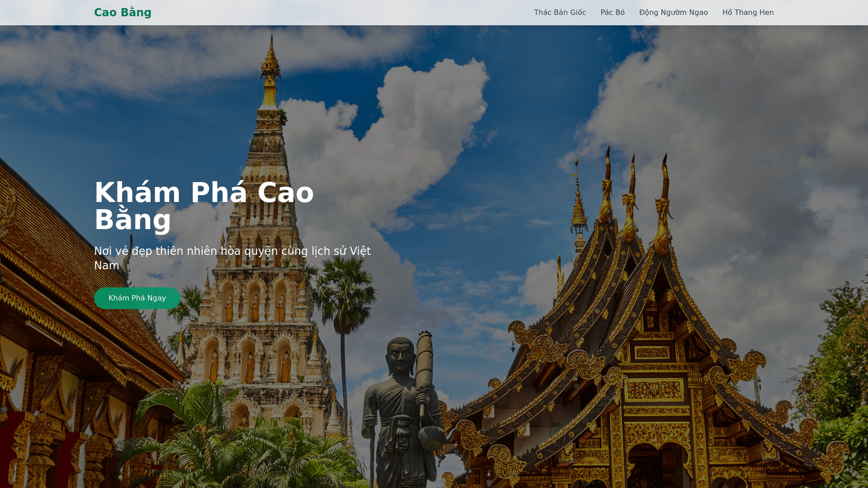Go to the Pác Bó section
The image size is (868, 488).
coord(612,13)
